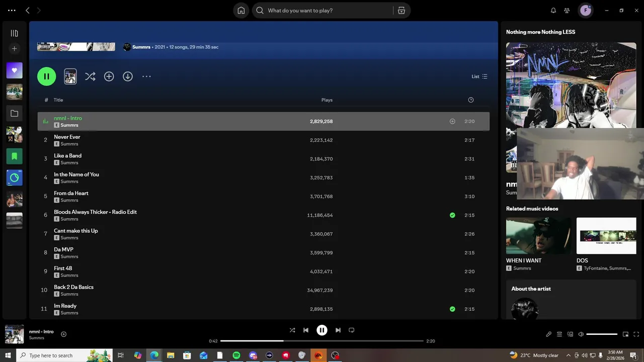Open File Explorer in the taskbar

coord(171,355)
